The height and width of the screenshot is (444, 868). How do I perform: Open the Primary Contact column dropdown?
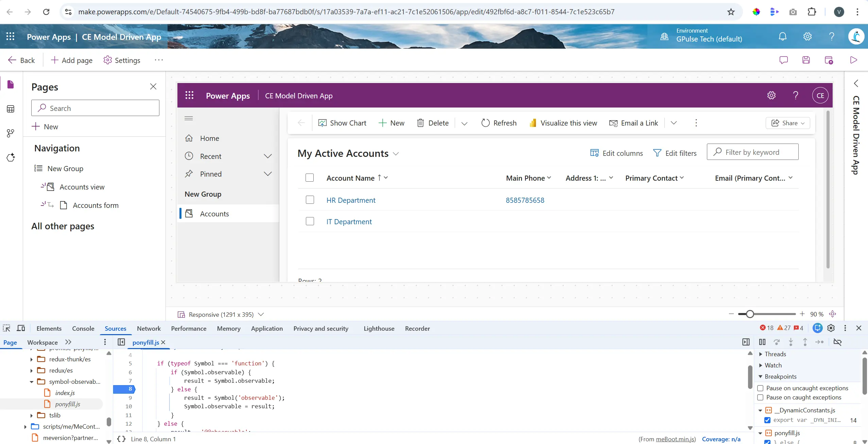point(682,178)
